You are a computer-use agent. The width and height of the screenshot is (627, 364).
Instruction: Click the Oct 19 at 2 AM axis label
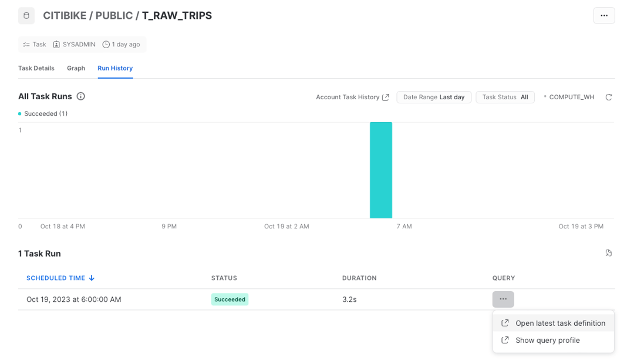pos(286,227)
